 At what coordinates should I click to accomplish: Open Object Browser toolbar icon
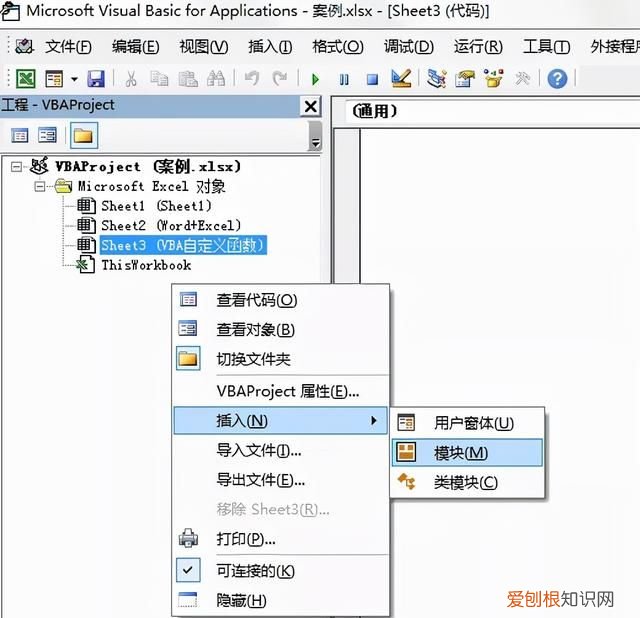coord(493,78)
